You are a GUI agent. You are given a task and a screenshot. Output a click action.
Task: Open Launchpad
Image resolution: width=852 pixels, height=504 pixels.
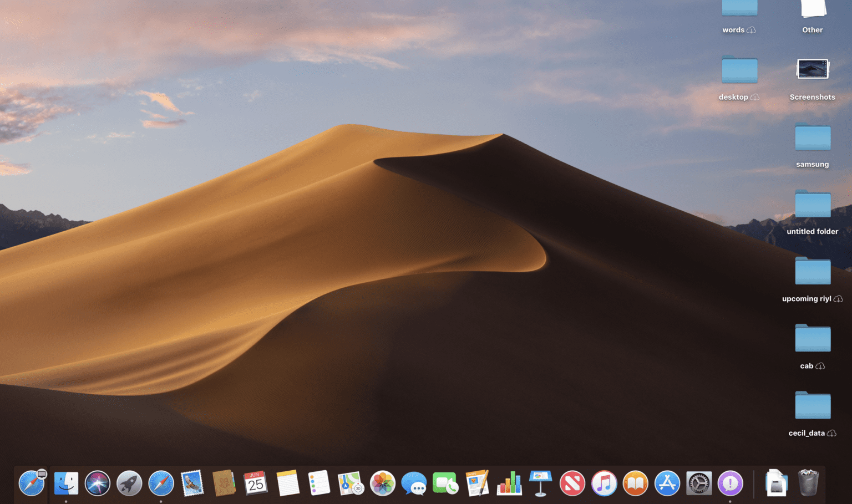coord(129,483)
